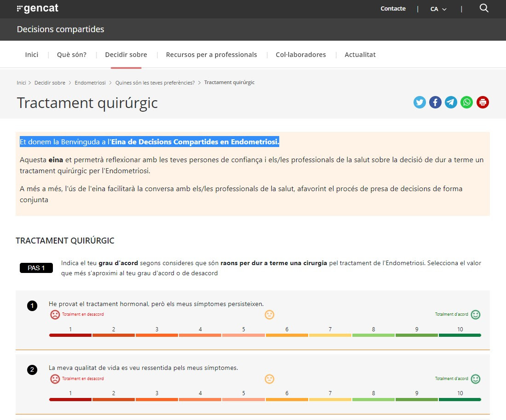Click red sad face in question 2
The width and height of the screenshot is (506, 420).
55,379
